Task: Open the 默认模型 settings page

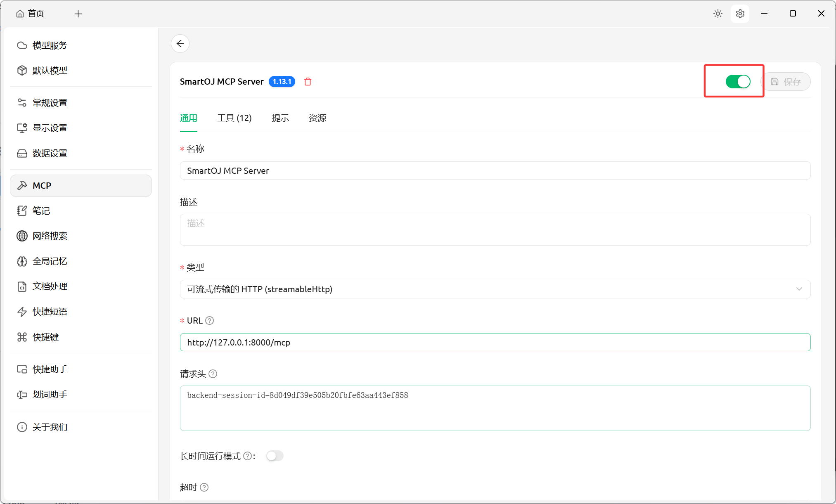Action: coord(81,71)
